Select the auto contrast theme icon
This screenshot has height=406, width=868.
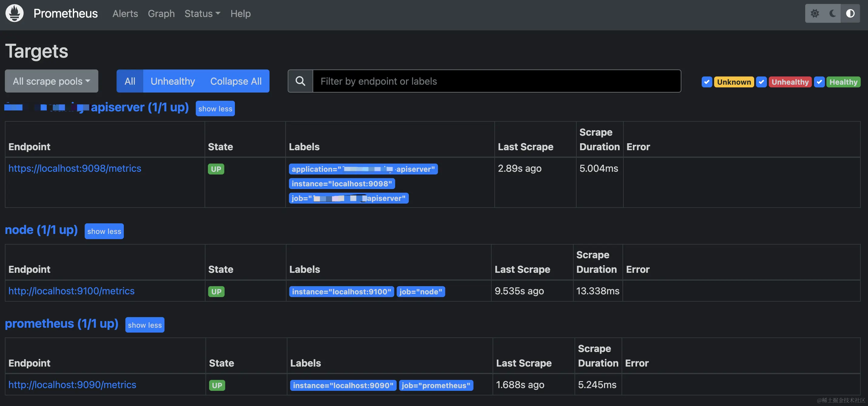click(850, 13)
